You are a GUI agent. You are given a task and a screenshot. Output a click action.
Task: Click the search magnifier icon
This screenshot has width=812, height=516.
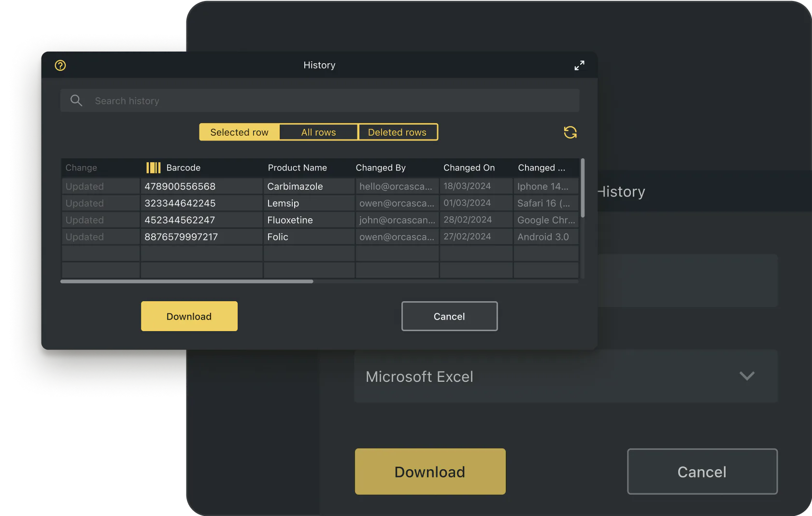76,100
